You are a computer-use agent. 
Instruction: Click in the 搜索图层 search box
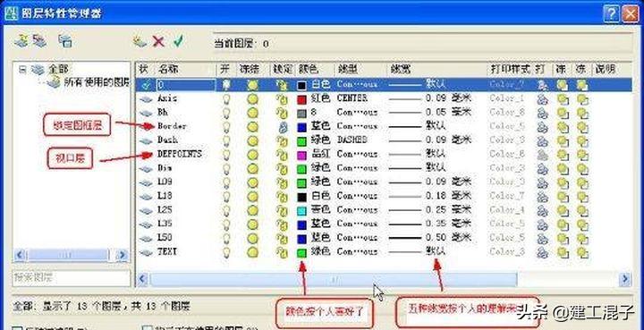71,277
